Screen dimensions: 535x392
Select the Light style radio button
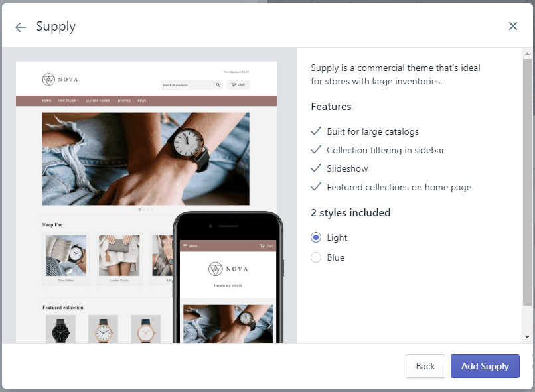(316, 237)
